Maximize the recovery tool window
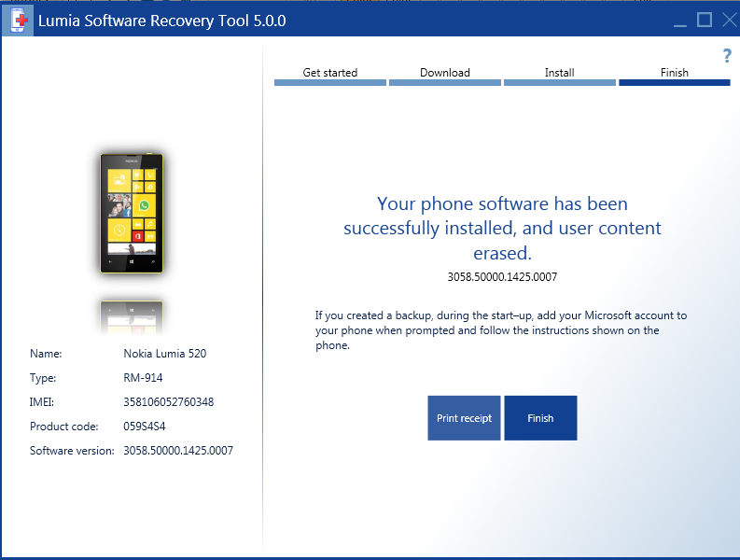 click(704, 20)
